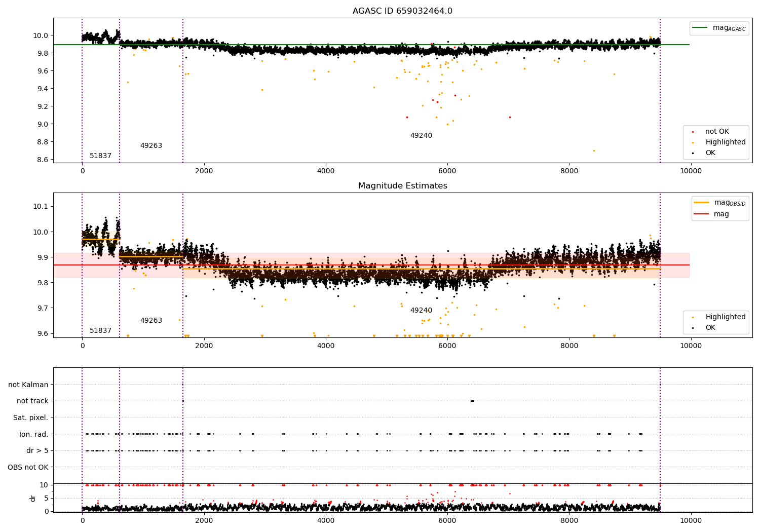Click y-tick 9.9 in Magnitude Estimates plot

(42, 257)
